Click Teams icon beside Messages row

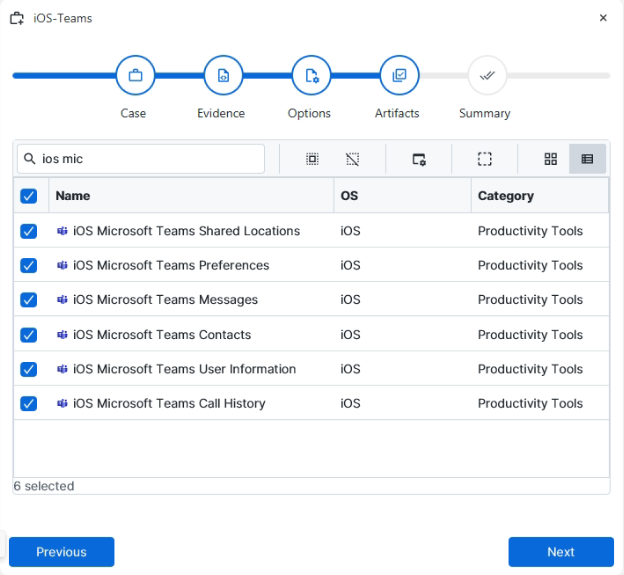click(62, 300)
